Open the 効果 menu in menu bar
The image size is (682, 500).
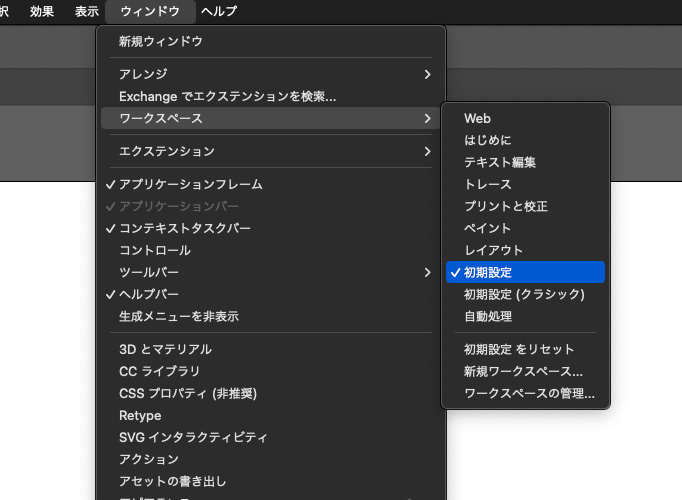coord(42,12)
